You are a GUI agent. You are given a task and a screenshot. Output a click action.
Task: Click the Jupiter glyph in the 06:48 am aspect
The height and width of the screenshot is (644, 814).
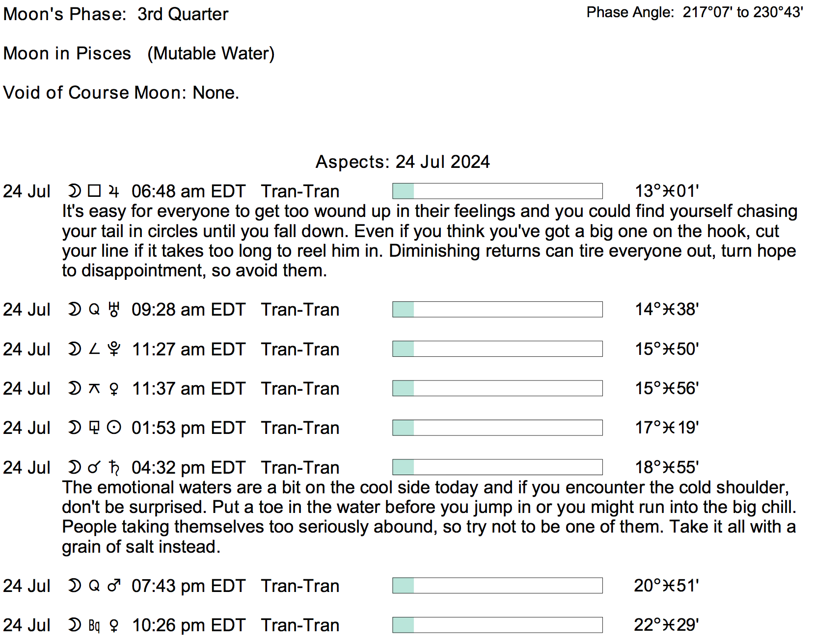coord(114,191)
